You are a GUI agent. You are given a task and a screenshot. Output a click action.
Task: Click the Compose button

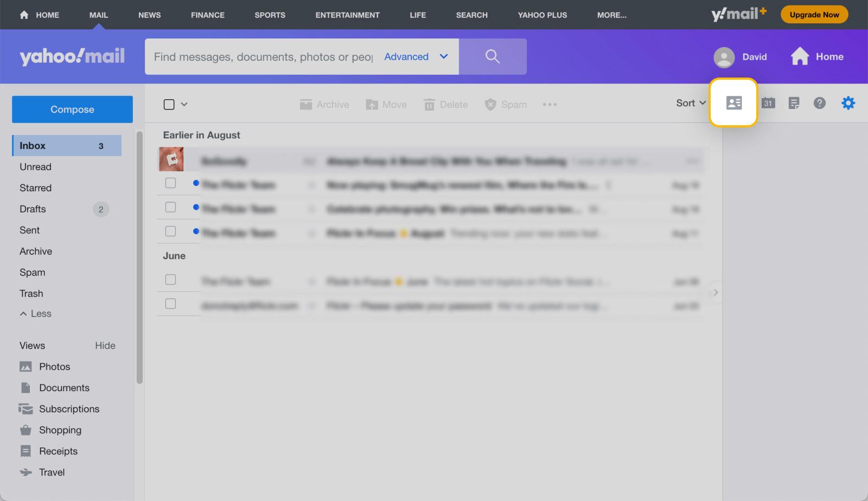click(x=72, y=109)
